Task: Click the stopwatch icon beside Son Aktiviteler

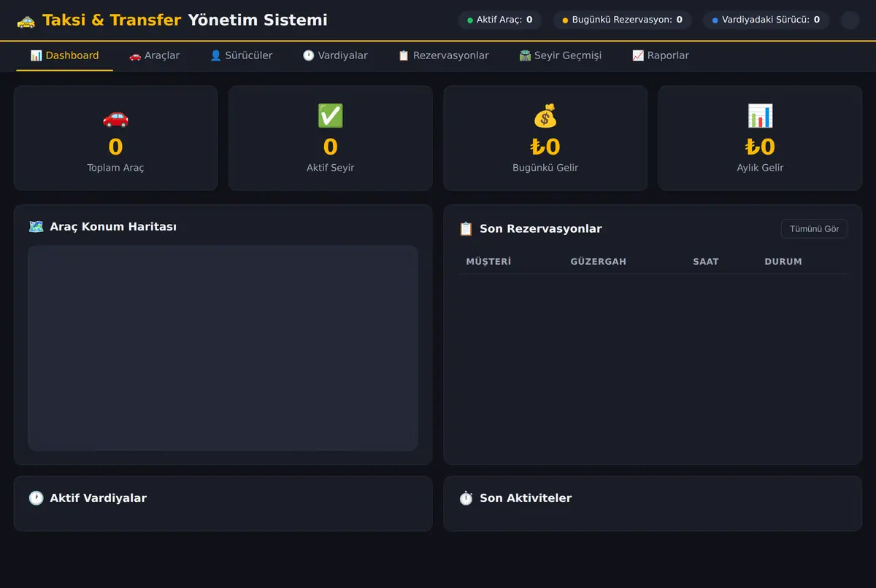Action: 466,498
